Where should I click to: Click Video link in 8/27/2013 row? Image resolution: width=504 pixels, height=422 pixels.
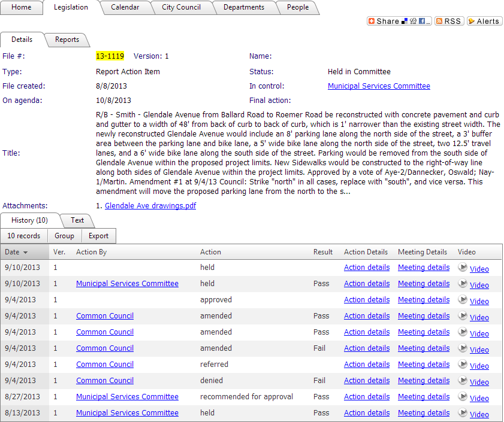pyautogui.click(x=479, y=398)
